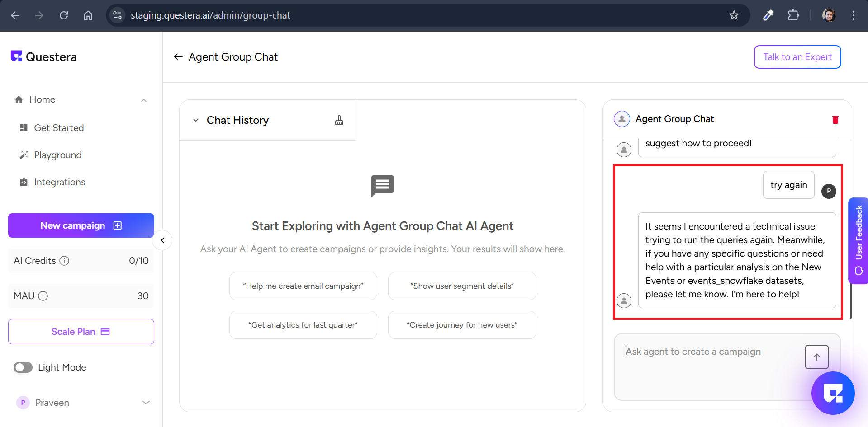Click the Scale Plan button
The image size is (868, 427).
click(81, 332)
